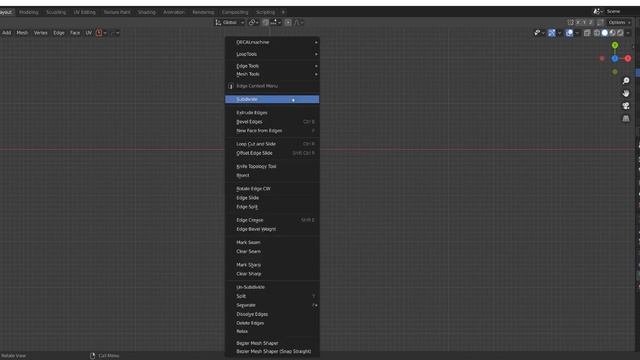640x360 pixels.
Task: Switch to the Sculpting workspace tab
Action: pyautogui.click(x=56, y=12)
